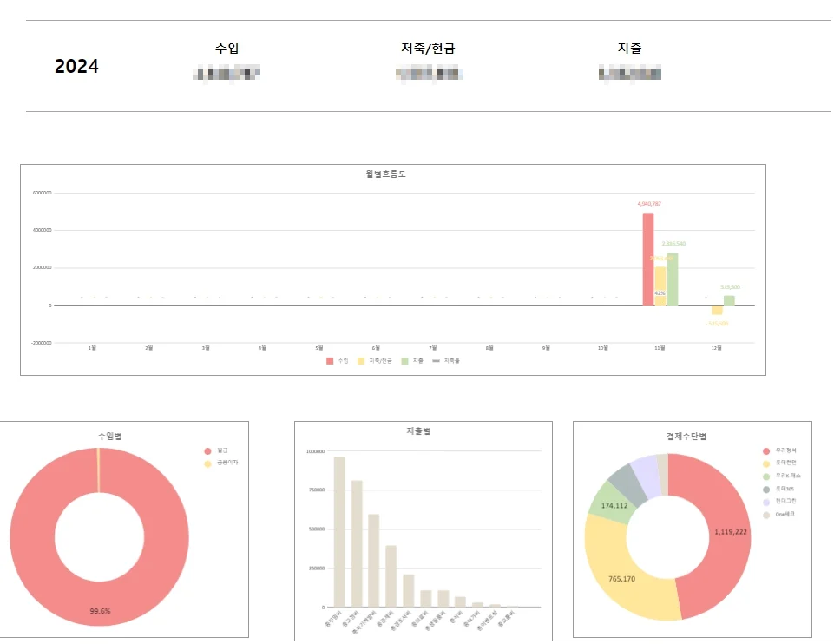This screenshot has height=644, width=834.
Task: Click the green 지출 bar for 11월
Action: pos(672,279)
